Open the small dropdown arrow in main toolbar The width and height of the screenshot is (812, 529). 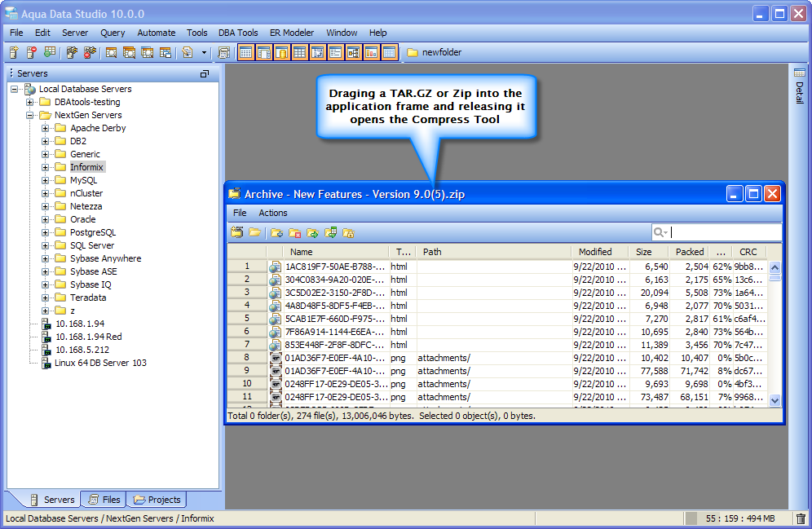click(x=204, y=52)
